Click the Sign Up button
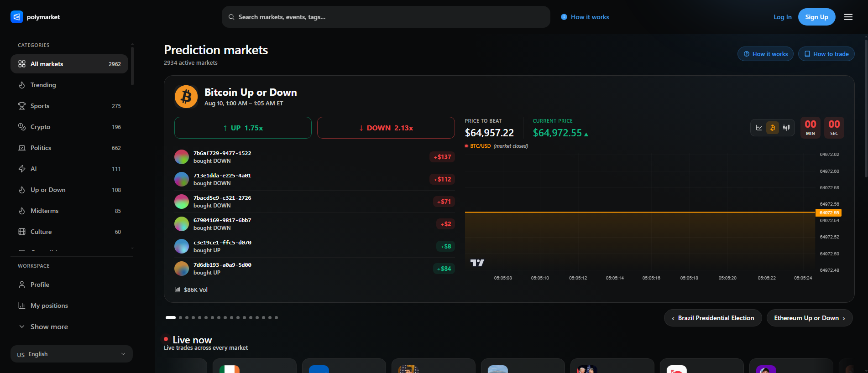Image resolution: width=868 pixels, height=373 pixels. click(x=816, y=17)
